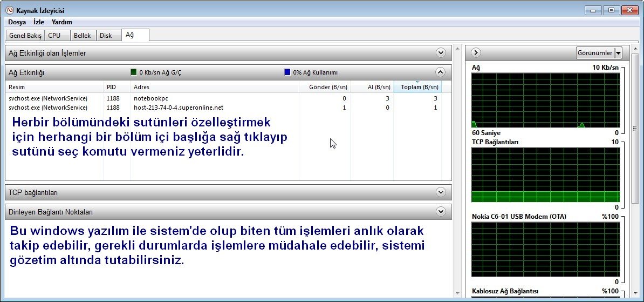Image resolution: width=644 pixels, height=302 pixels.
Task: Select the Ağ tab
Action: [x=135, y=35]
